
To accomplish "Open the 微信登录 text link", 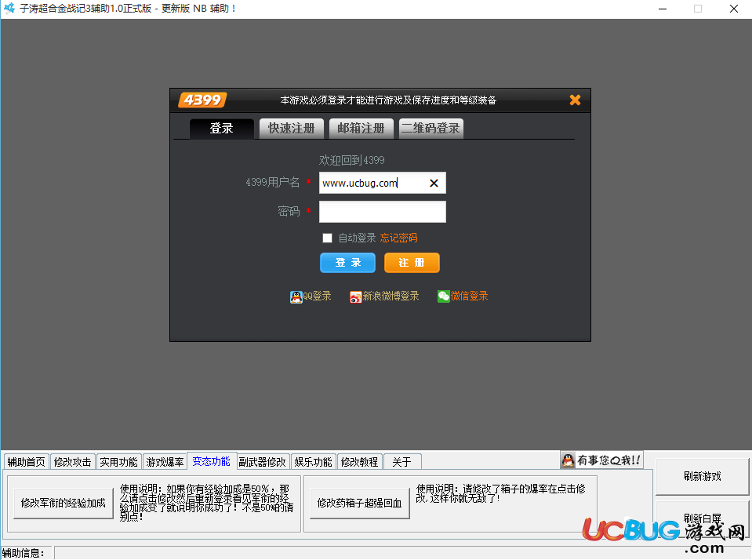I will pyautogui.click(x=469, y=296).
